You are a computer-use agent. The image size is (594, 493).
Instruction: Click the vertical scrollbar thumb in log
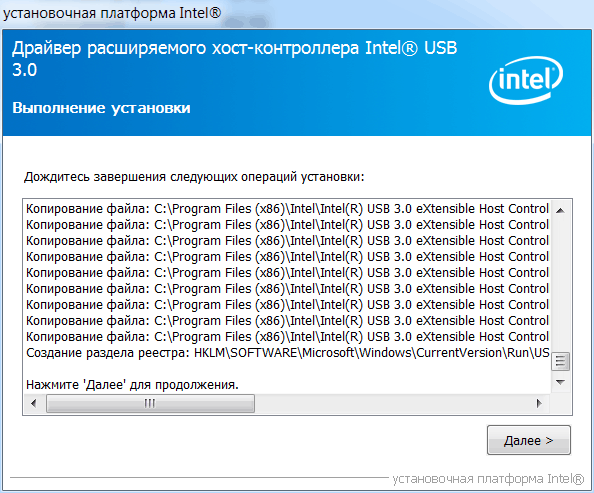tap(560, 362)
